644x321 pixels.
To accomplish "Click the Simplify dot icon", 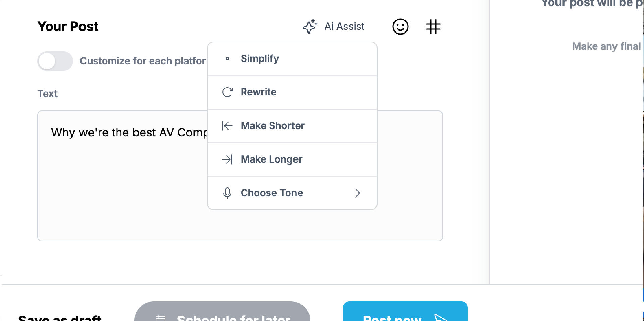I will (228, 58).
